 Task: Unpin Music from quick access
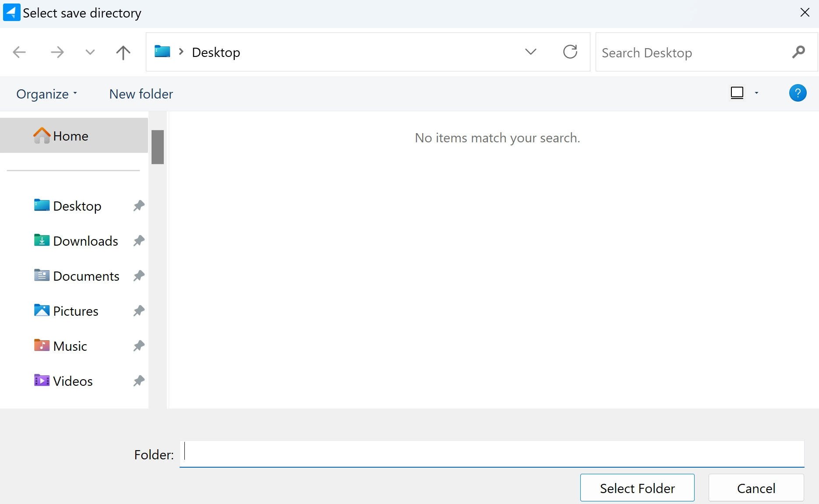tap(139, 345)
